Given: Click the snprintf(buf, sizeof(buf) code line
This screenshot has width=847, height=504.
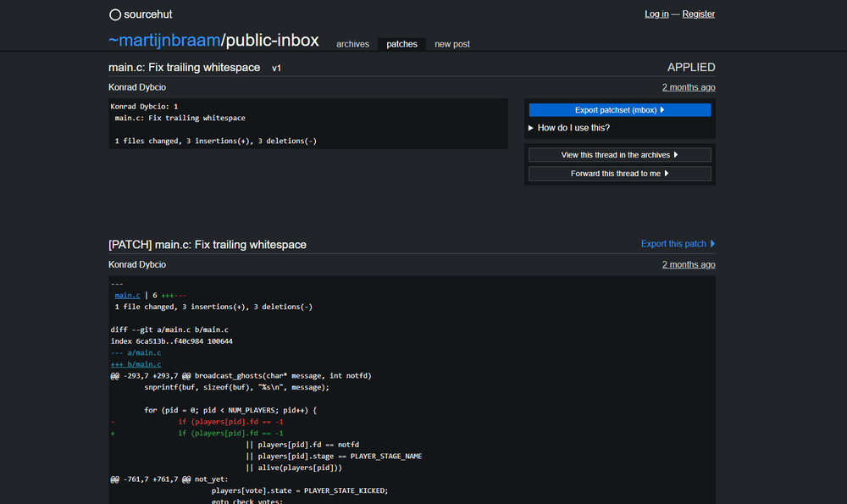Looking at the screenshot, I should (236, 387).
